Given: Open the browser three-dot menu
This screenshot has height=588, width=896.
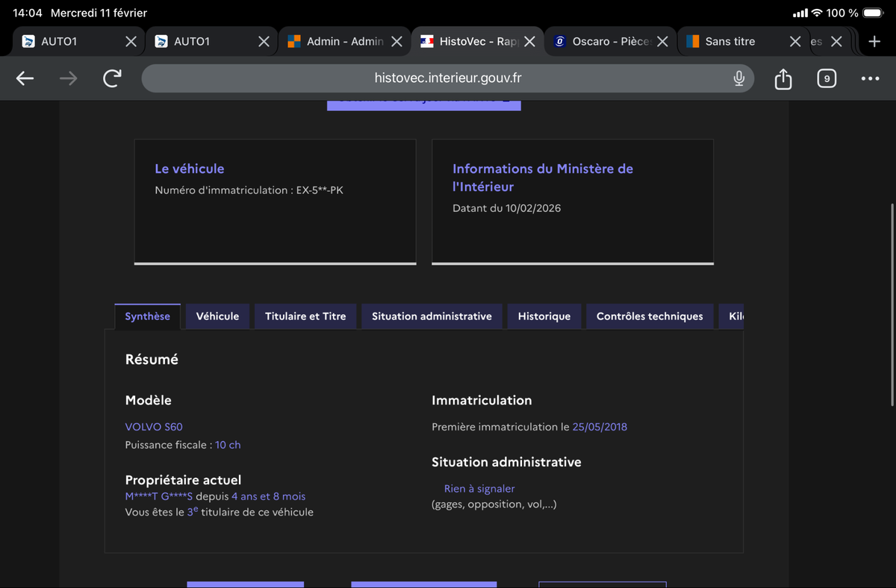Looking at the screenshot, I should point(870,78).
